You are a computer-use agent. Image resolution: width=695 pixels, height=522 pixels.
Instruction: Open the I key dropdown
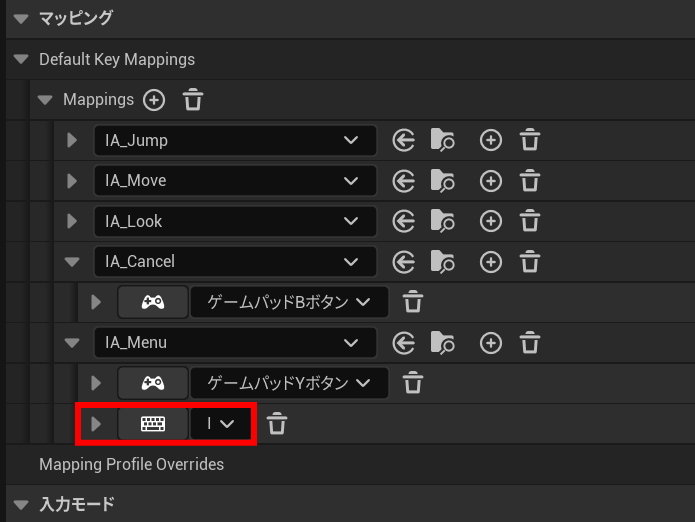tap(221, 424)
